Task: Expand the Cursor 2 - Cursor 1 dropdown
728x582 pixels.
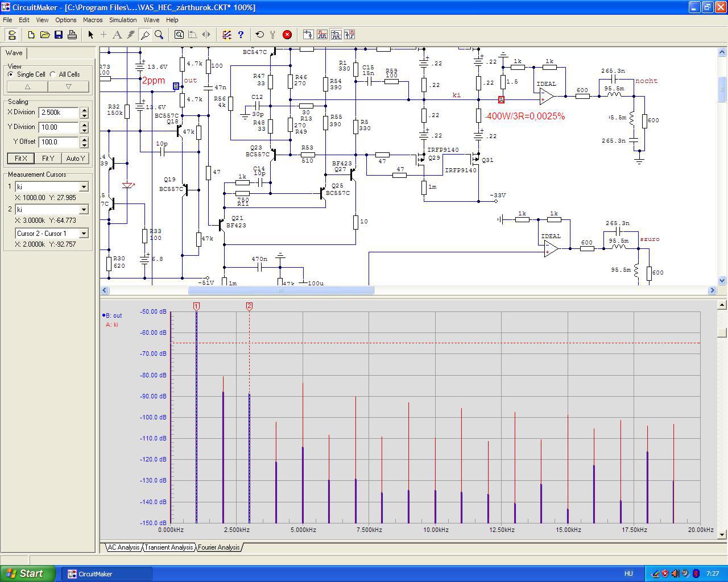Action: click(x=84, y=234)
